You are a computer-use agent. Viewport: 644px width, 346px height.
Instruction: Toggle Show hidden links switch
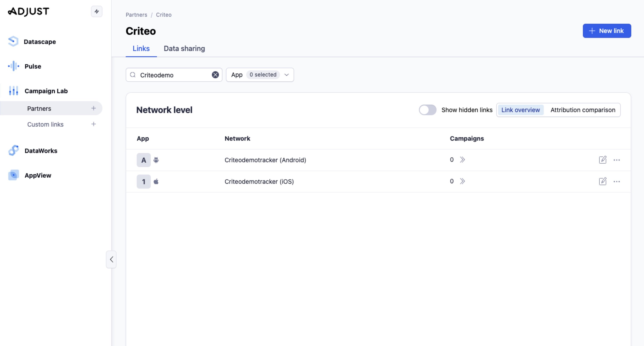428,110
